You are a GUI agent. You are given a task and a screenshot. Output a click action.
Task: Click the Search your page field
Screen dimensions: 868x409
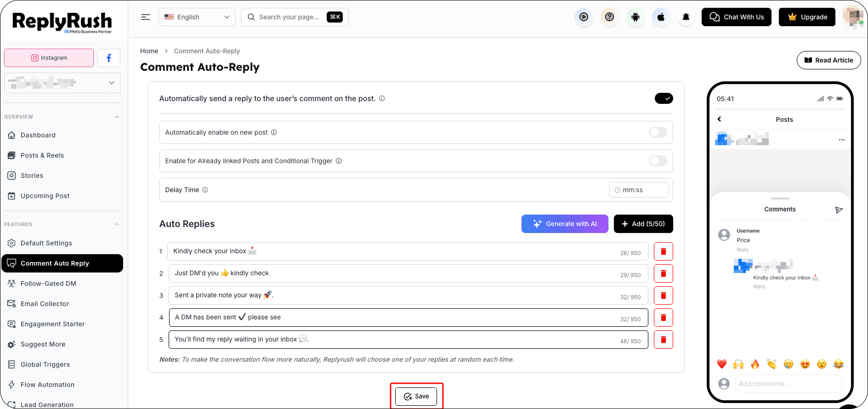coord(295,17)
